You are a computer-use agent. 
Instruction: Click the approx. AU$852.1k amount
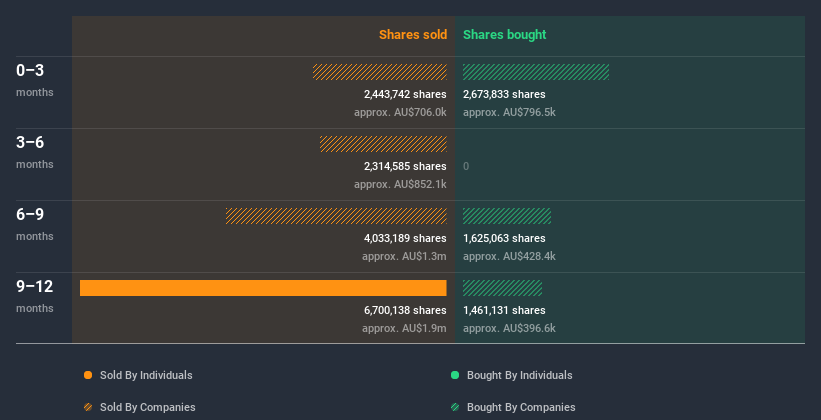point(400,184)
